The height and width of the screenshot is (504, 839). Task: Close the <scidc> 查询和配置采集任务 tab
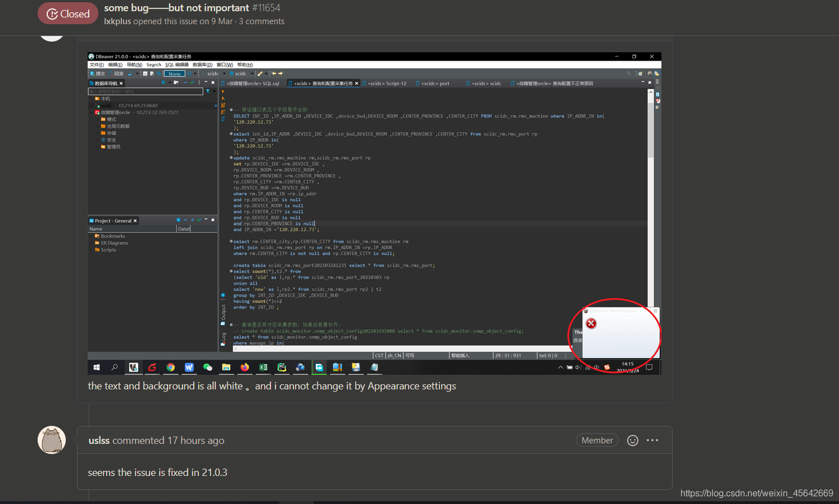(x=356, y=83)
